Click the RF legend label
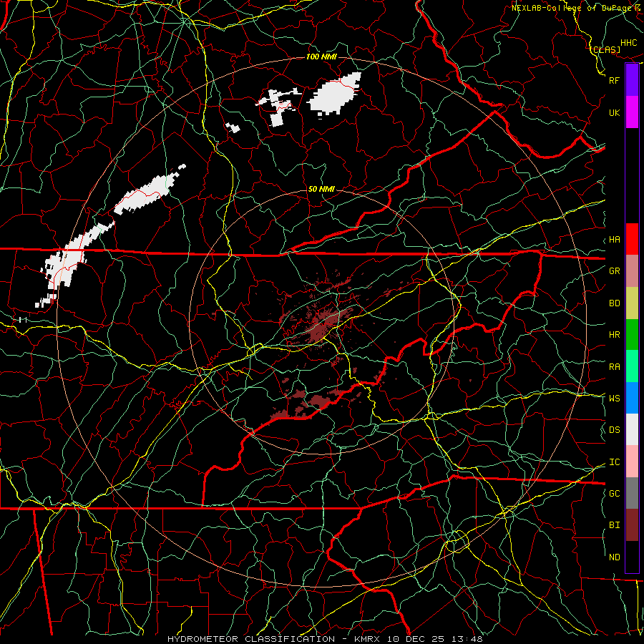 (614, 80)
